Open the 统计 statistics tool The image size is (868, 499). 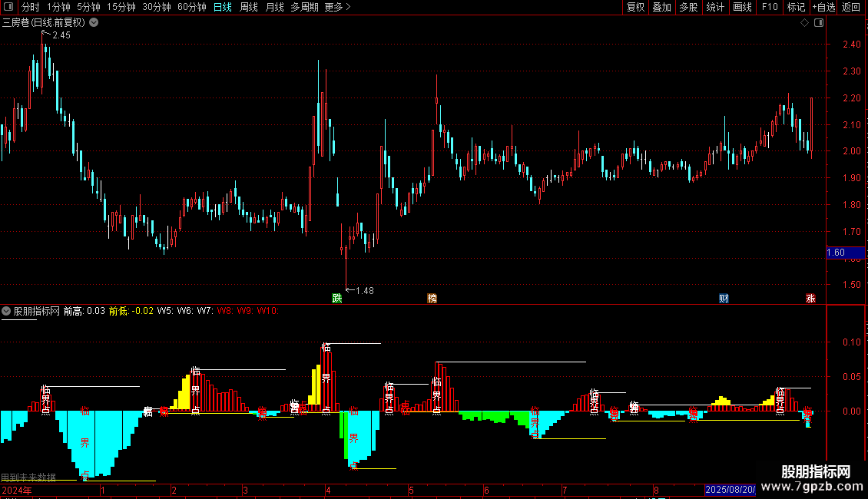[x=715, y=7]
